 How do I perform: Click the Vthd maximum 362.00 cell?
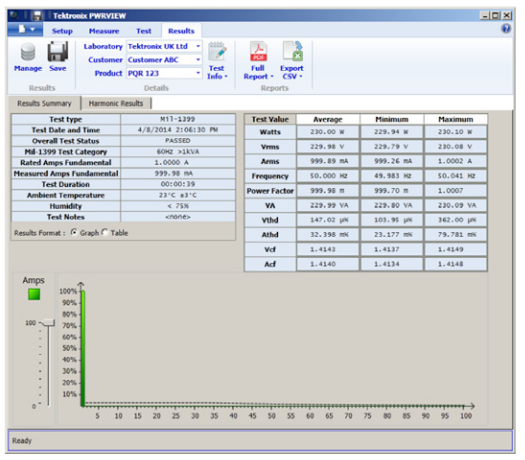(455, 220)
